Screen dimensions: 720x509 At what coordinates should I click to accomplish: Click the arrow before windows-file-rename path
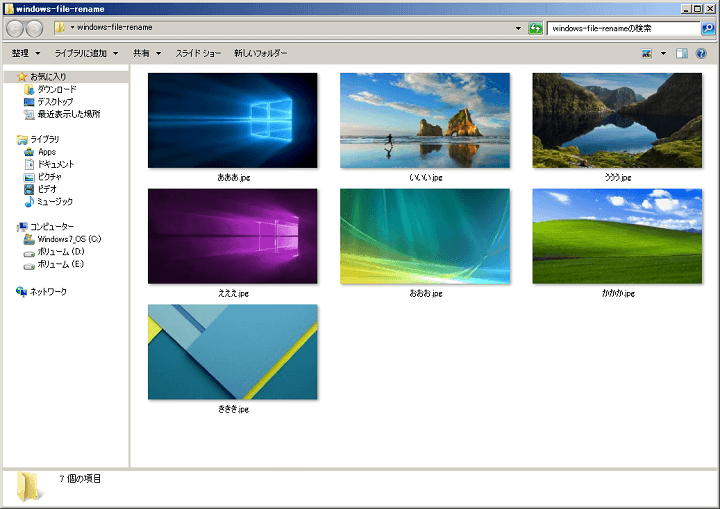(72, 28)
